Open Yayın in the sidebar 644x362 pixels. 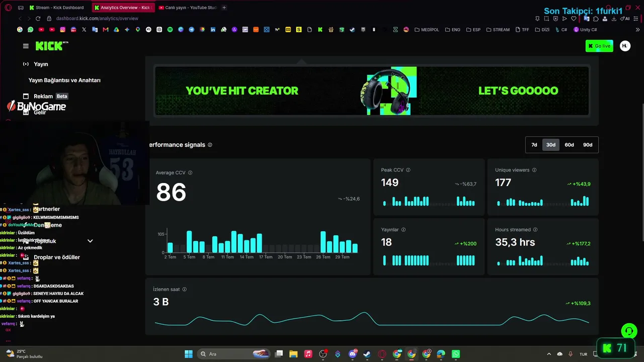tap(41, 64)
